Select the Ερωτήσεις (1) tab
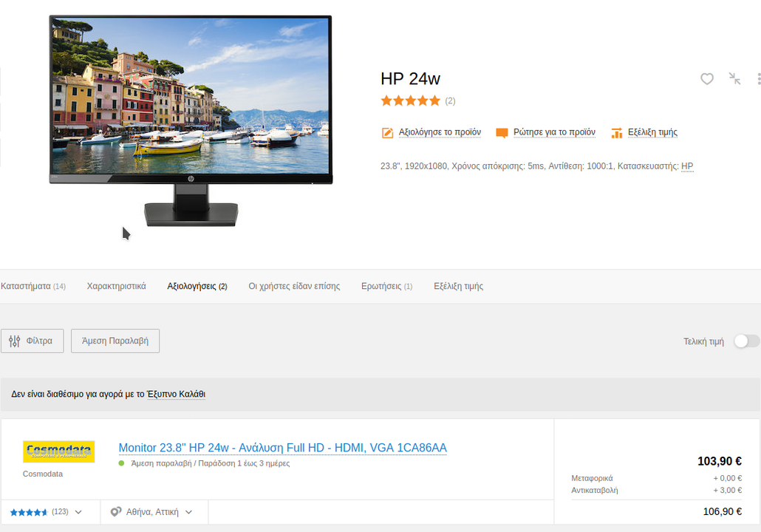Screen dimensions: 761x532 pos(387,287)
